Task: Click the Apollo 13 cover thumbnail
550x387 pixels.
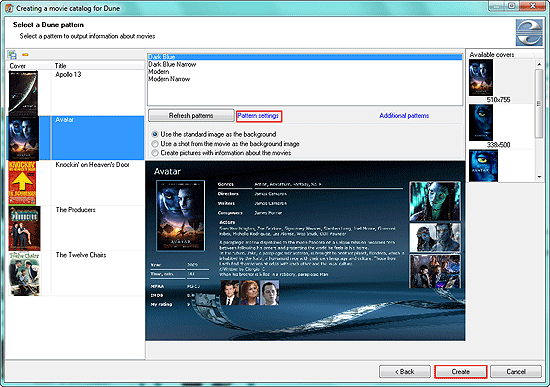Action: tap(23, 93)
